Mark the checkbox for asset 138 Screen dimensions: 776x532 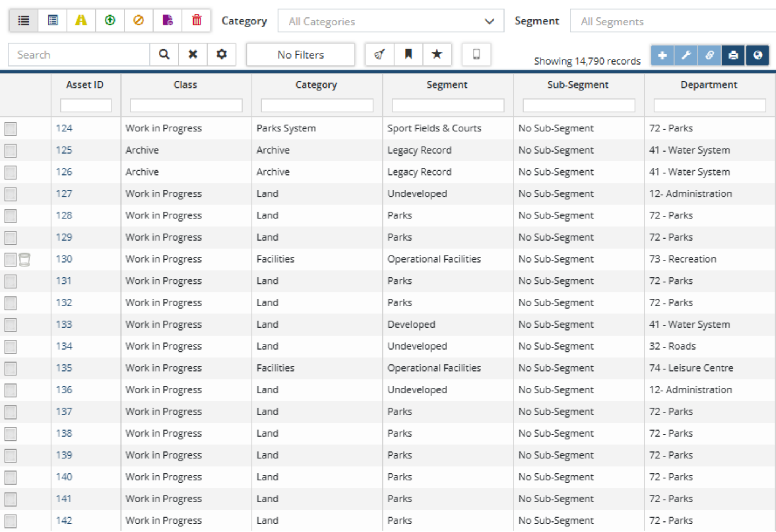point(10,434)
